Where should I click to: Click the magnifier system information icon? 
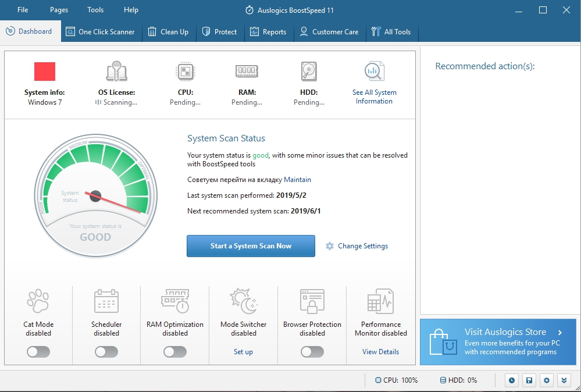pos(374,71)
